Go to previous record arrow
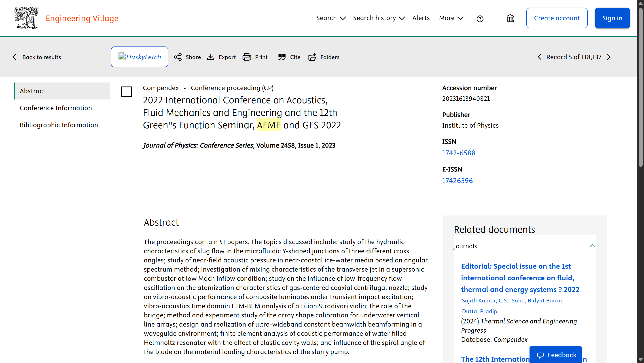The width and height of the screenshot is (644, 363). pyautogui.click(x=540, y=57)
